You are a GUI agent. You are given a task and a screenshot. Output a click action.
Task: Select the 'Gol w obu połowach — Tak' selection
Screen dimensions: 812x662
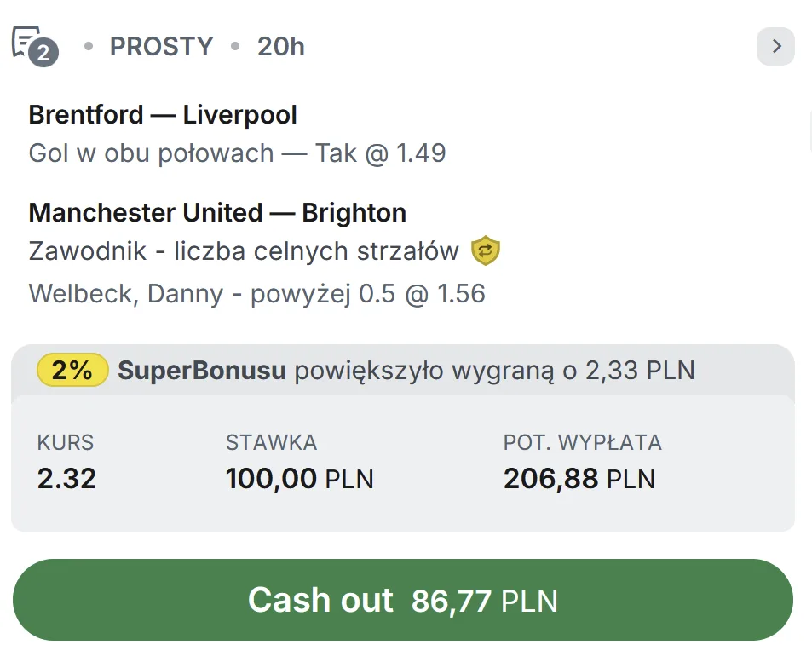pyautogui.click(x=237, y=153)
